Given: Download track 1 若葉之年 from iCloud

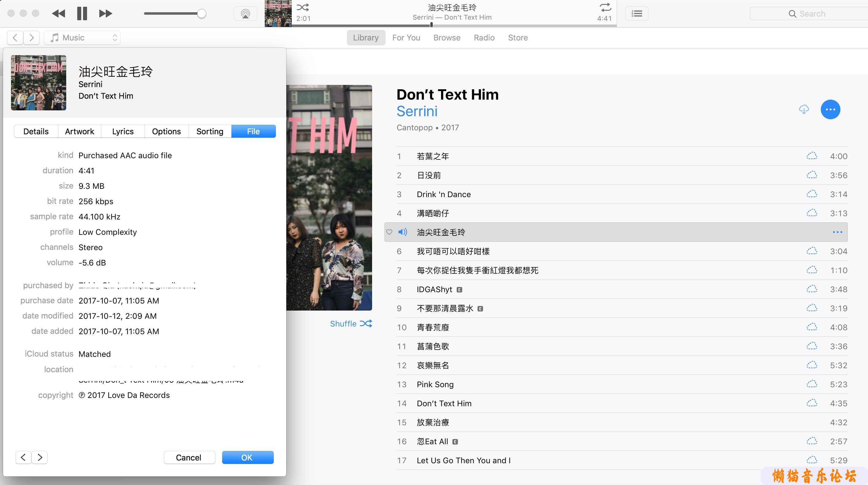Looking at the screenshot, I should (x=812, y=156).
